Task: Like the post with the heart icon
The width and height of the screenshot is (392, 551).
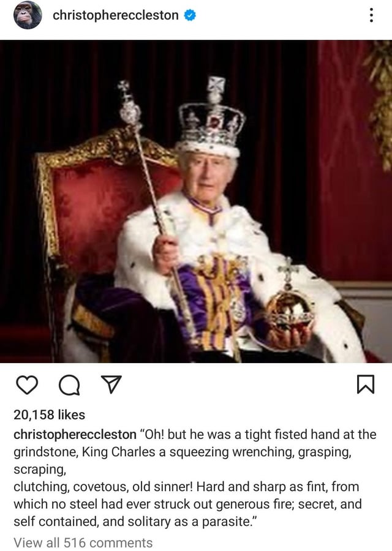Action: 27,385
